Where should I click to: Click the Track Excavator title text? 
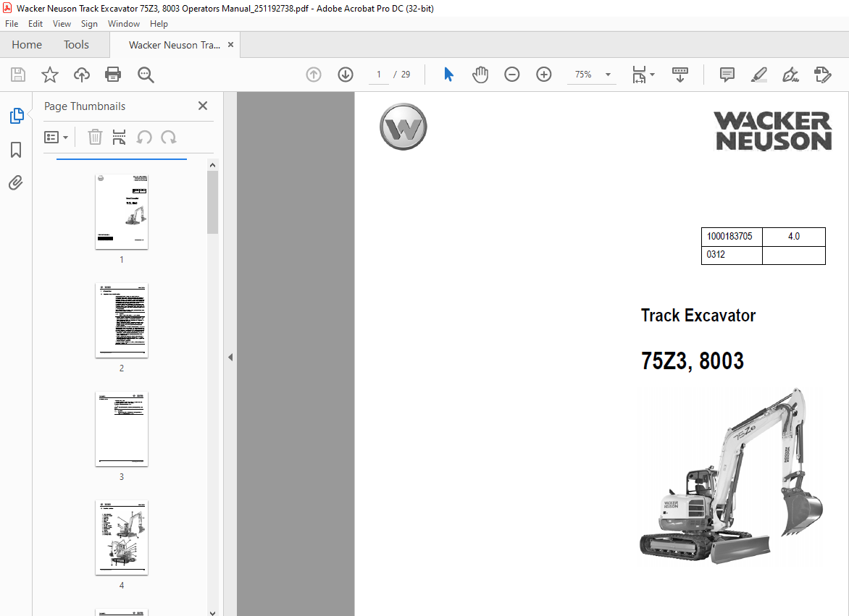[698, 316]
